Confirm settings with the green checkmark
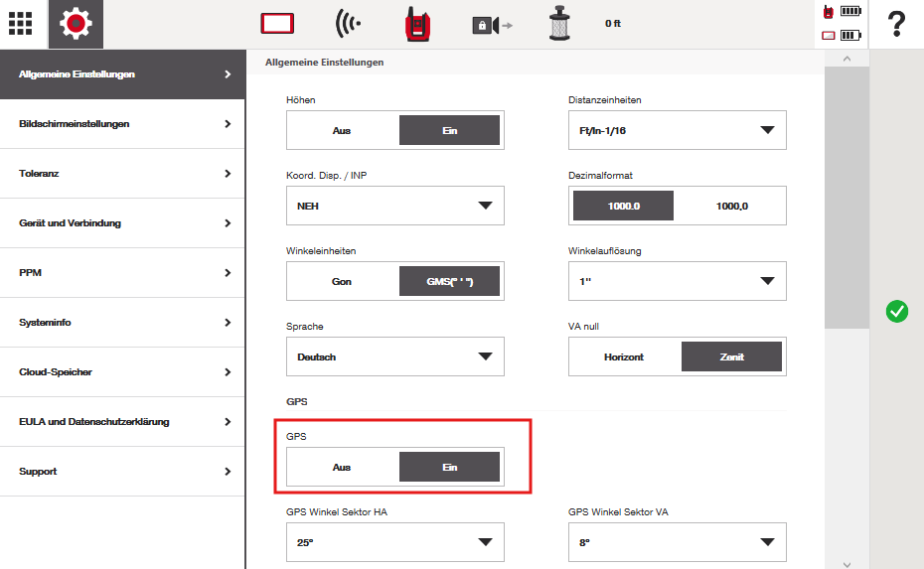 [896, 312]
